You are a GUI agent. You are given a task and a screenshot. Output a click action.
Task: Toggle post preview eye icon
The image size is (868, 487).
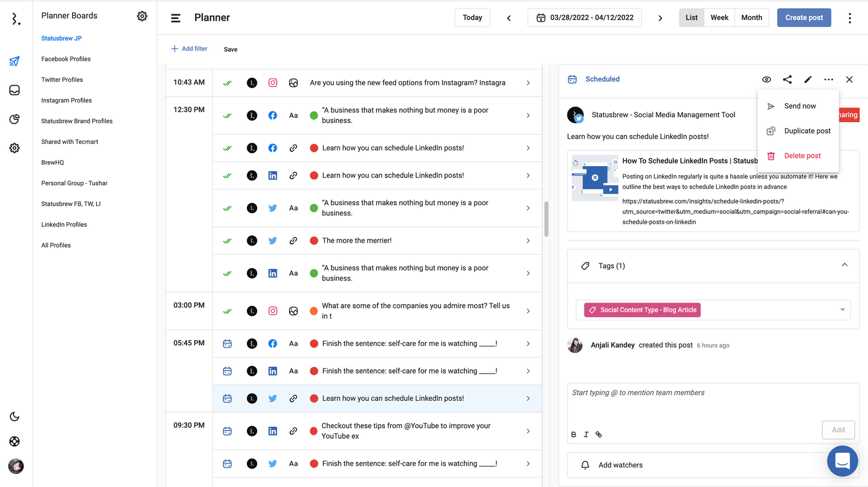pos(766,79)
